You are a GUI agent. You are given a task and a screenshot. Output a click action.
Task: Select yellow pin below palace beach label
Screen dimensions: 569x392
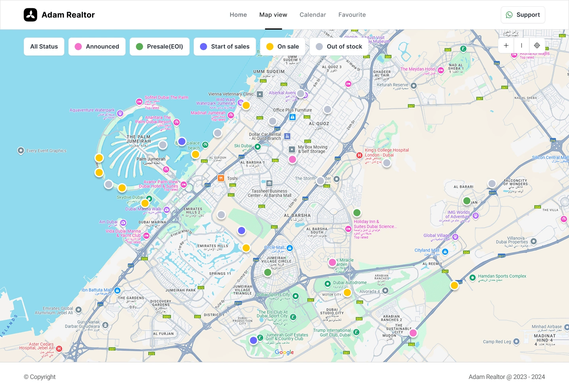pos(196,154)
